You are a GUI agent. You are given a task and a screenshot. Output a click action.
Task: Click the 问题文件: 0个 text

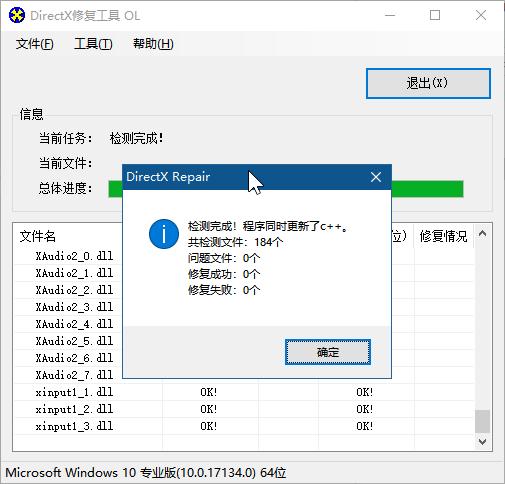[224, 258]
